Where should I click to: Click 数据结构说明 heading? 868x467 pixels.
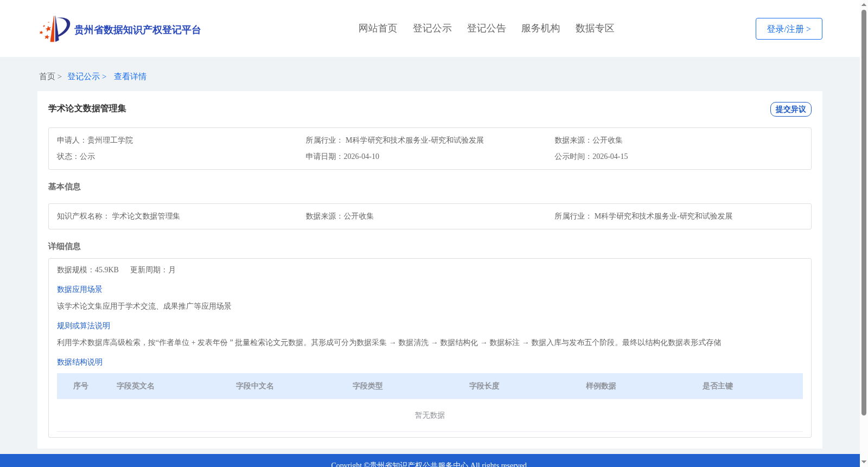point(80,362)
